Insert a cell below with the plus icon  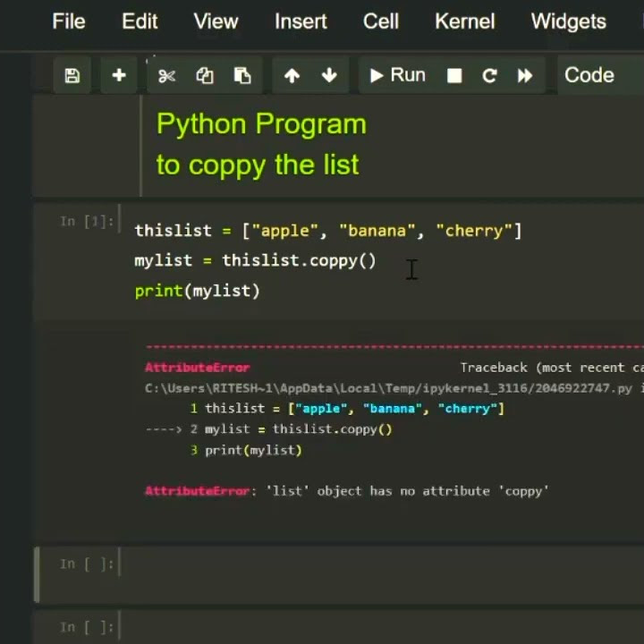pyautogui.click(x=119, y=75)
